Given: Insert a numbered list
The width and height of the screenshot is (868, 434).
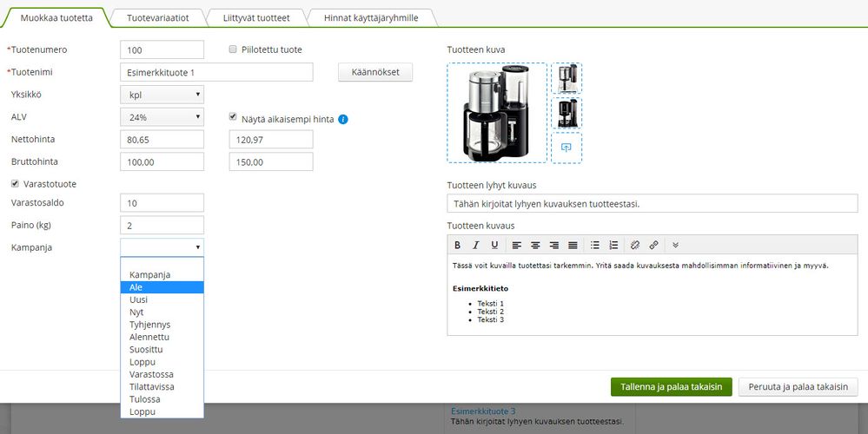Looking at the screenshot, I should click(613, 245).
